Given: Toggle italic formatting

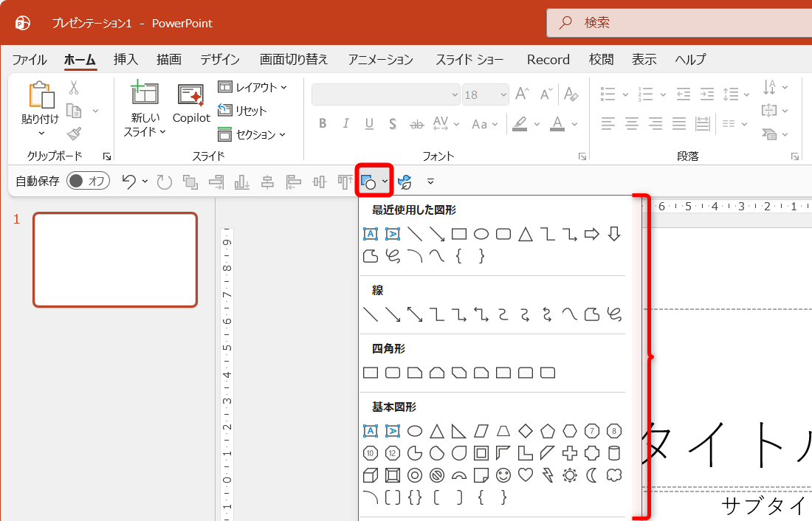Looking at the screenshot, I should (345, 123).
